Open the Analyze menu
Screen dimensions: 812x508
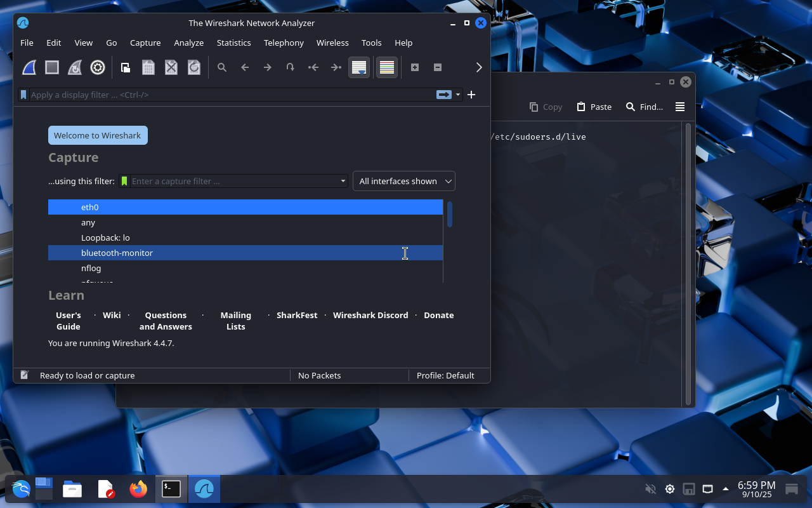click(189, 43)
